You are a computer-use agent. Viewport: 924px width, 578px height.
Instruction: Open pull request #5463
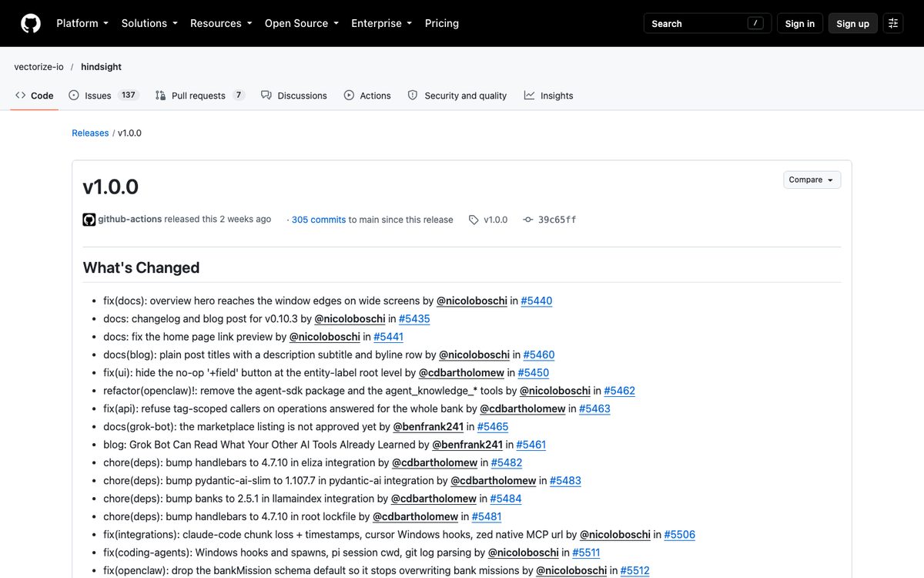pos(594,408)
